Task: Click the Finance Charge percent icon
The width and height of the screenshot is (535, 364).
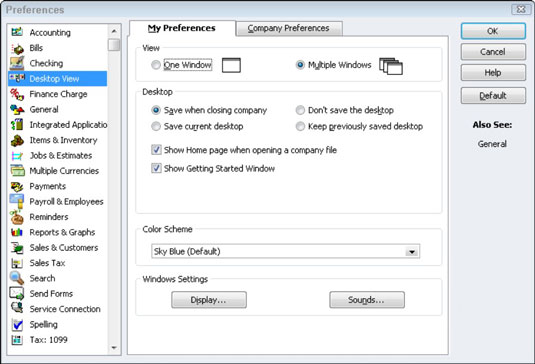Action: tap(17, 94)
